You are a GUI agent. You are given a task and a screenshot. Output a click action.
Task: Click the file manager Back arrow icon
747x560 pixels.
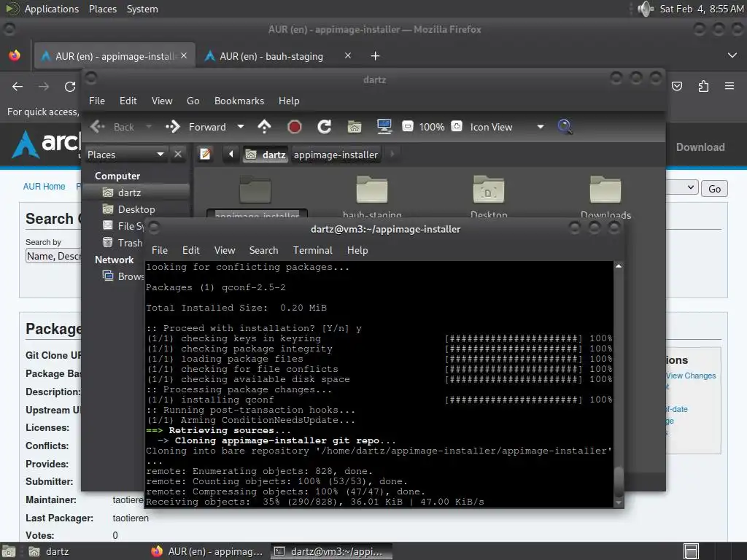click(98, 127)
